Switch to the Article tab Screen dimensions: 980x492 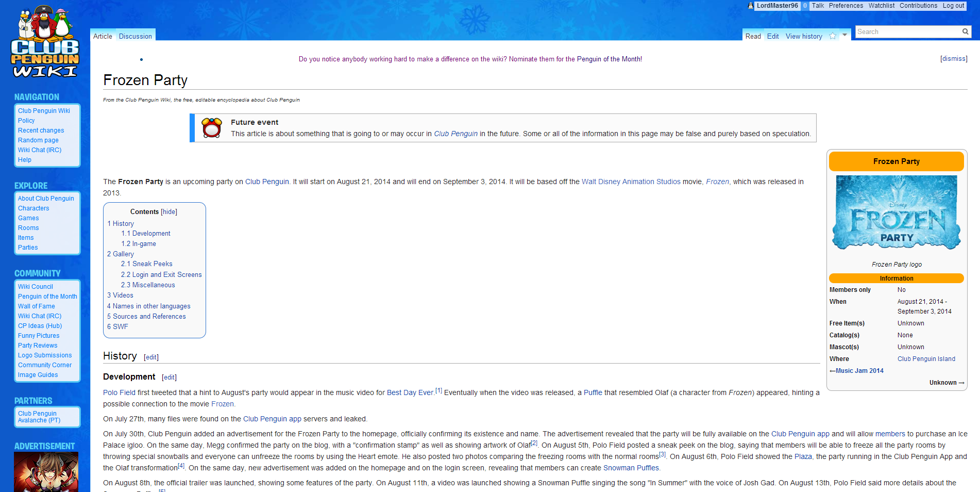(103, 36)
